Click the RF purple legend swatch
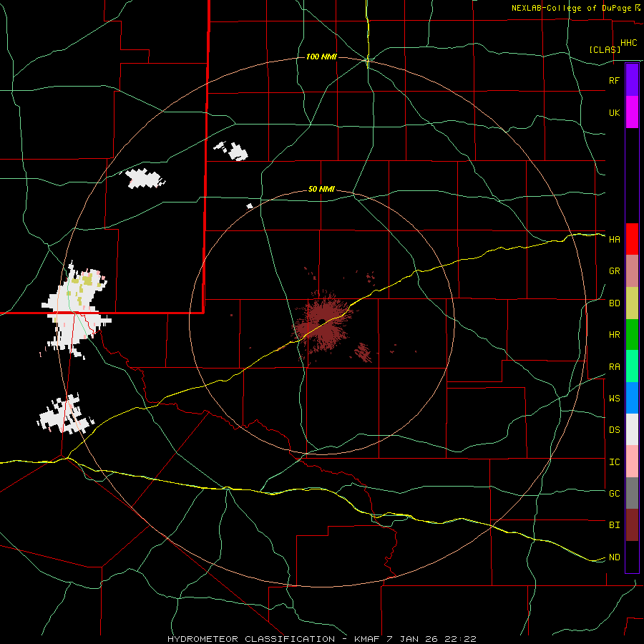This screenshot has height=644, width=644. pyautogui.click(x=632, y=80)
